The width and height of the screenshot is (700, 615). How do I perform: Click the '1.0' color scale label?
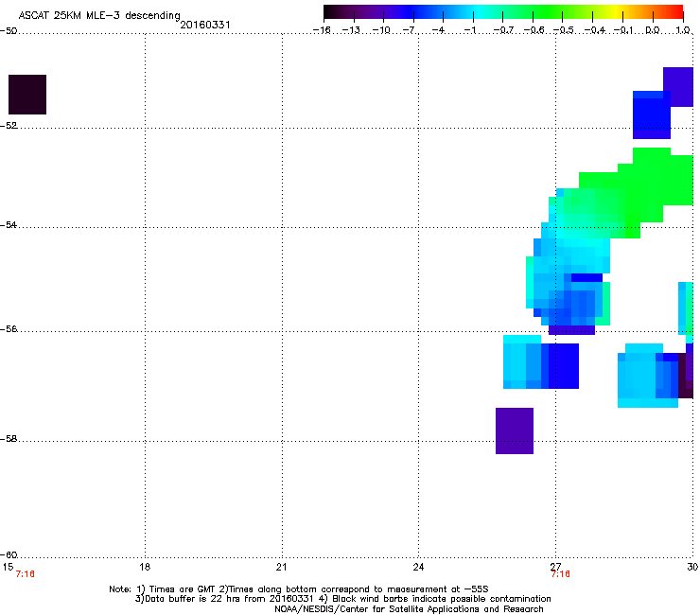pos(683,30)
